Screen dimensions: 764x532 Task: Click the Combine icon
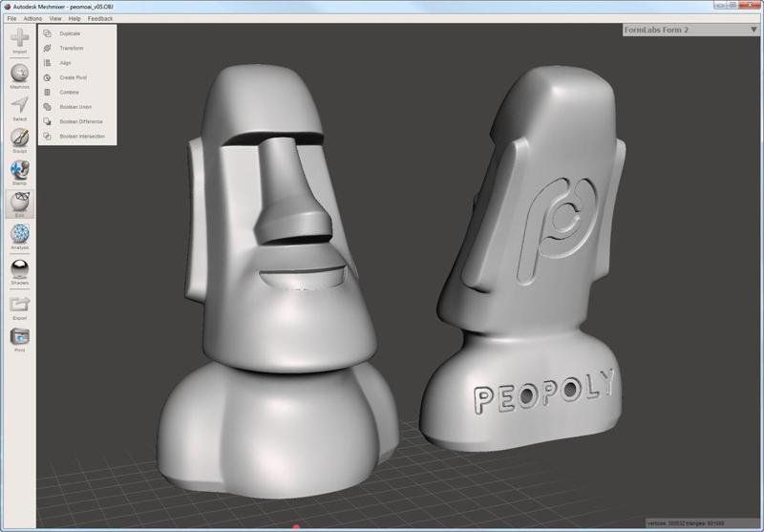tap(47, 92)
